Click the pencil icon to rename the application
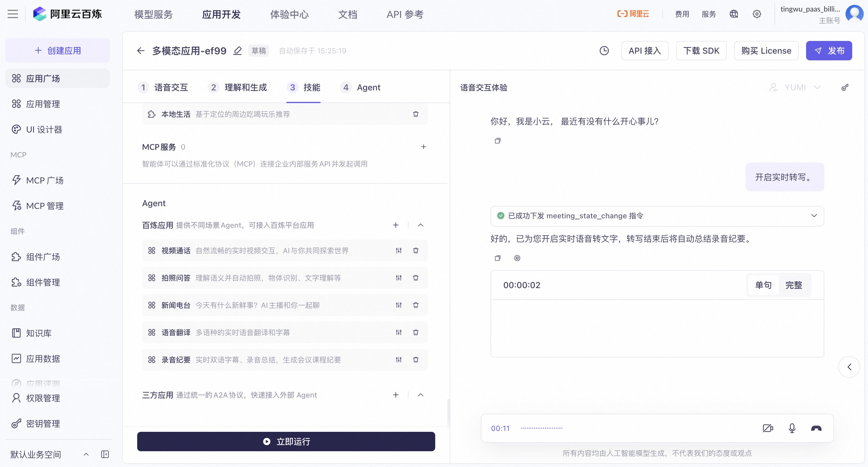This screenshot has height=467, width=868. 238,51
